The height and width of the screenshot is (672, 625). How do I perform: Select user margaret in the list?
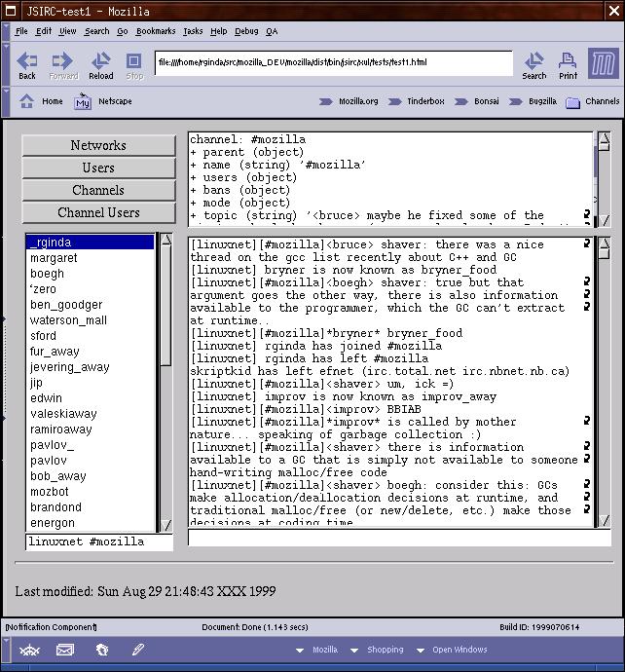[x=90, y=258]
